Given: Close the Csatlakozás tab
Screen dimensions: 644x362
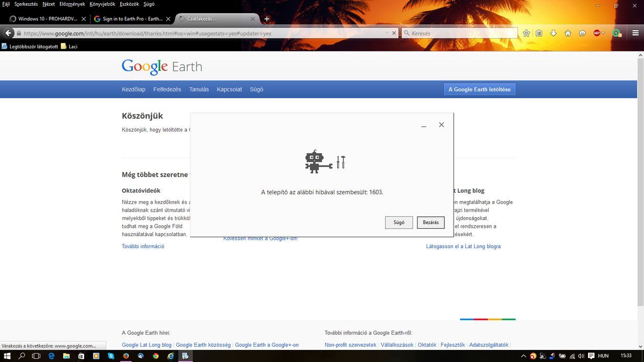Looking at the screenshot, I should (x=253, y=19).
